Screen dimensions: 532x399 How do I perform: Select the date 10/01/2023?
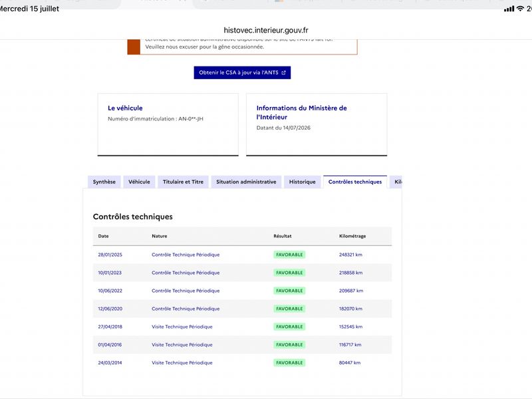(110, 273)
